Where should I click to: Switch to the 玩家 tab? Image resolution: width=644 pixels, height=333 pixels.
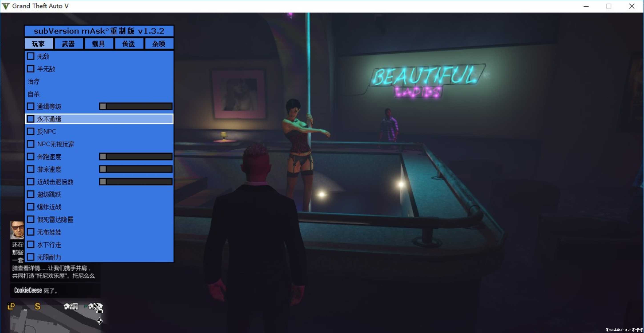tap(38, 44)
